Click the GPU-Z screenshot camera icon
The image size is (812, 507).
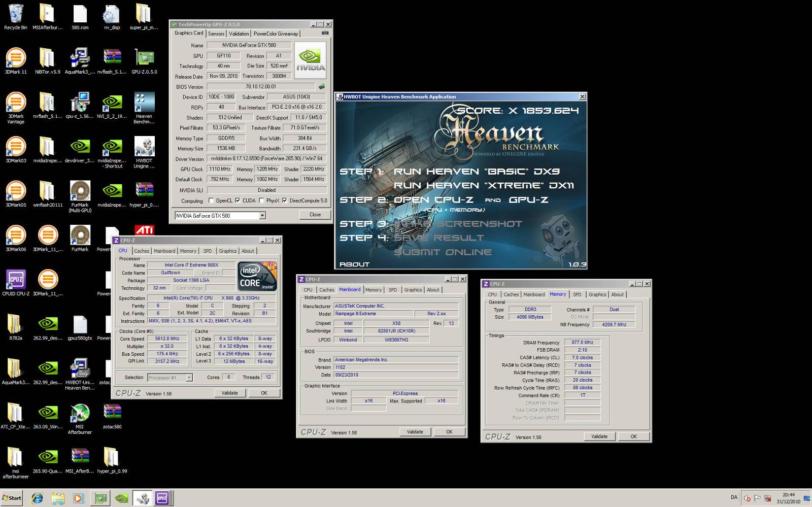[x=325, y=33]
